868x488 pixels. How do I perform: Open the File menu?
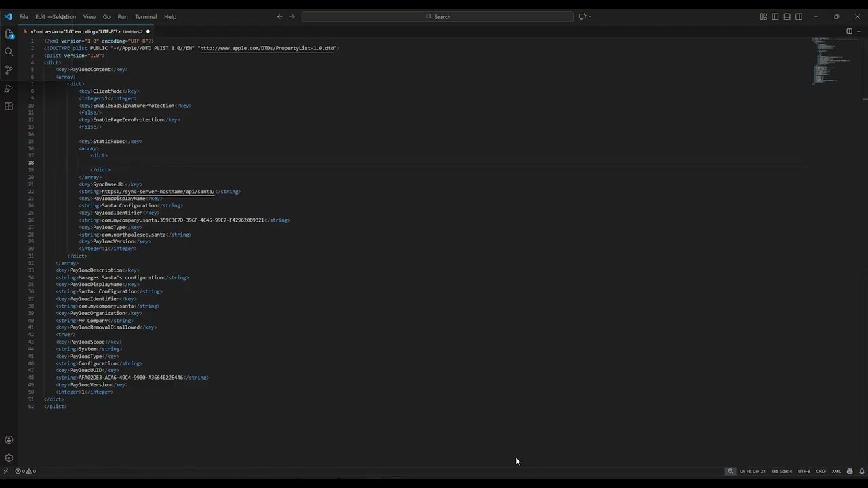(x=24, y=16)
